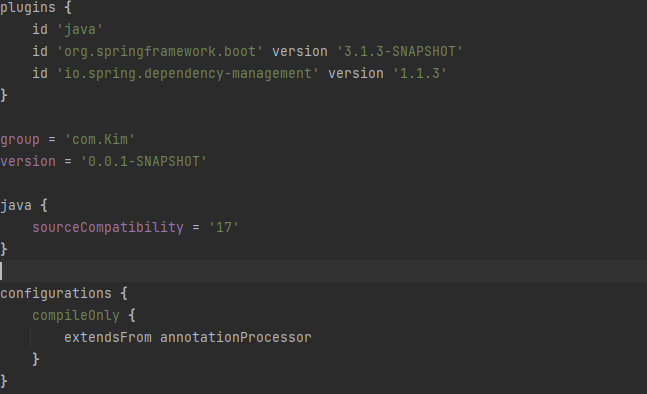Click the java block keyword before its brace
This screenshot has width=647, height=394.
(x=16, y=205)
